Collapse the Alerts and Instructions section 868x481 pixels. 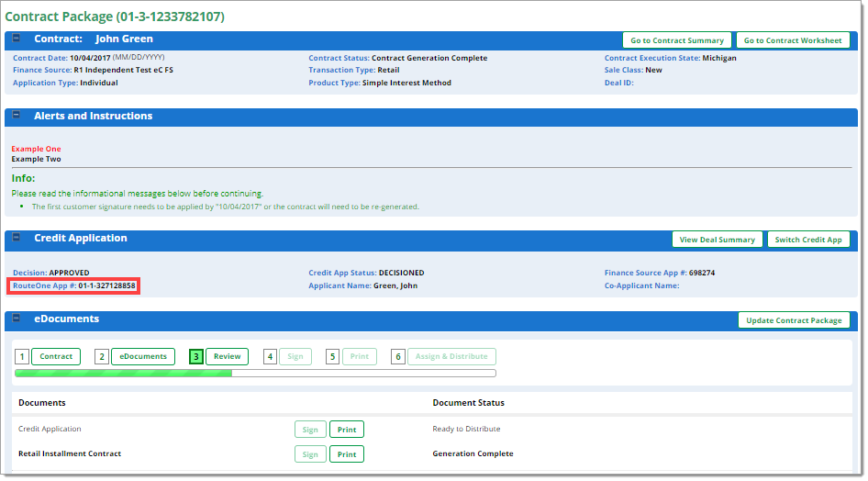coord(17,117)
